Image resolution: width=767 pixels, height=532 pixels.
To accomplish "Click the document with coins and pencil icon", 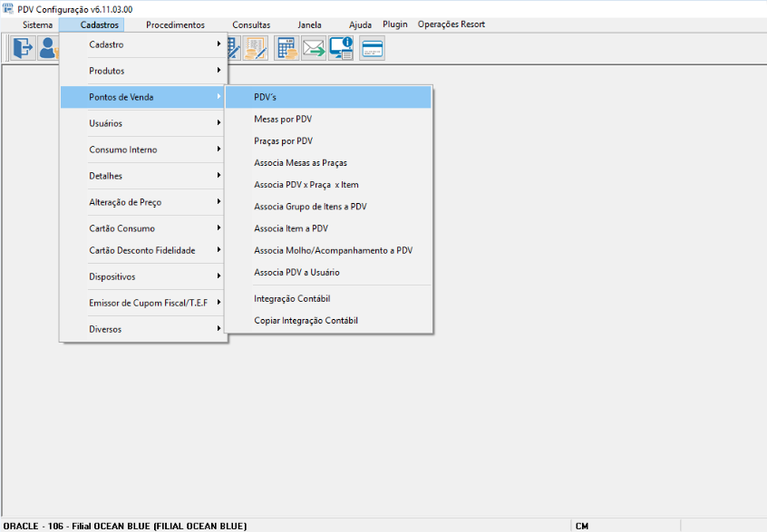I will pyautogui.click(x=256, y=48).
